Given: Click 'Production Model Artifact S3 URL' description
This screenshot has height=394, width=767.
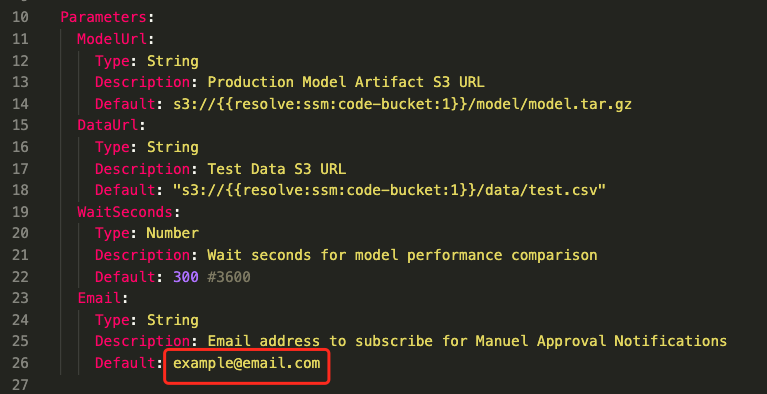Looking at the screenshot, I should coord(346,82).
